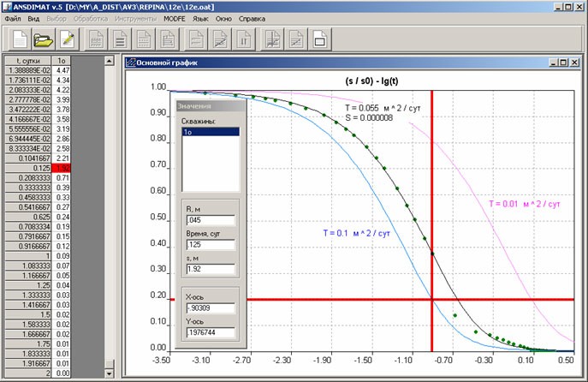The image size is (588, 382).
Task: Open the Язык menu
Action: 201,17
